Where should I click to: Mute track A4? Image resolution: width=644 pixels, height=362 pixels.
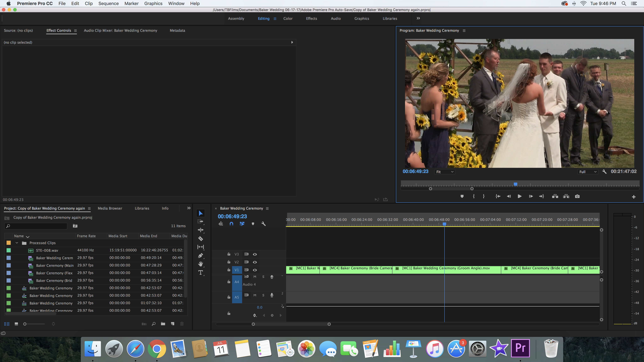coord(255,277)
